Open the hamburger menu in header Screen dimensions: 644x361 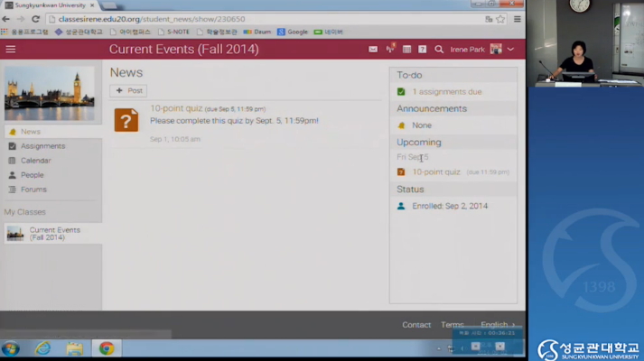(x=11, y=49)
